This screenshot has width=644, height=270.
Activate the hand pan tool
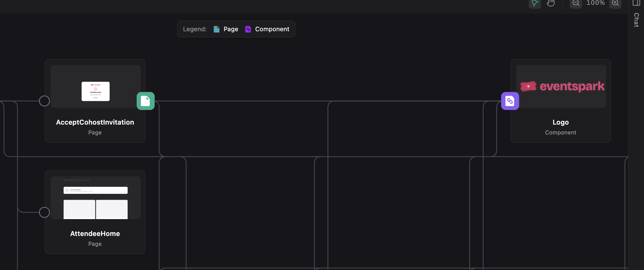(x=551, y=3)
